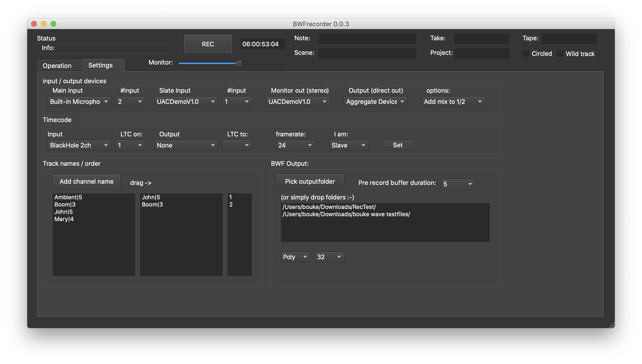Toggle the Wild track checkbox
Image resolution: width=642 pixels, height=364 pixels.
click(x=559, y=53)
